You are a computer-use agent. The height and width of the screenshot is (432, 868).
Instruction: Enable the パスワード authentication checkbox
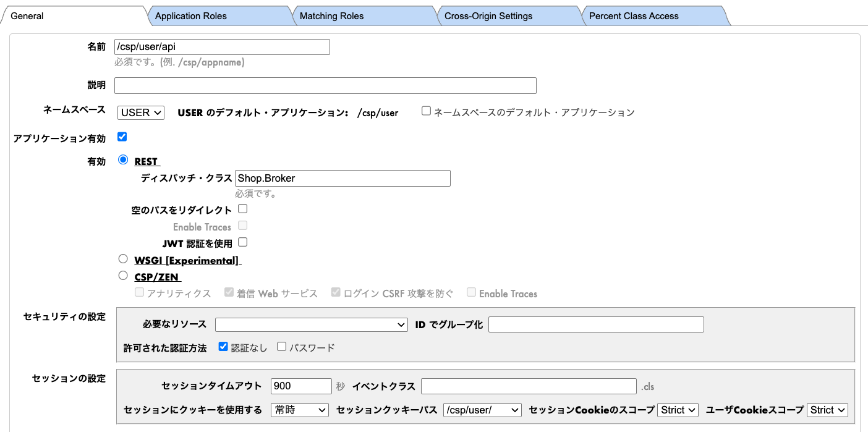281,347
